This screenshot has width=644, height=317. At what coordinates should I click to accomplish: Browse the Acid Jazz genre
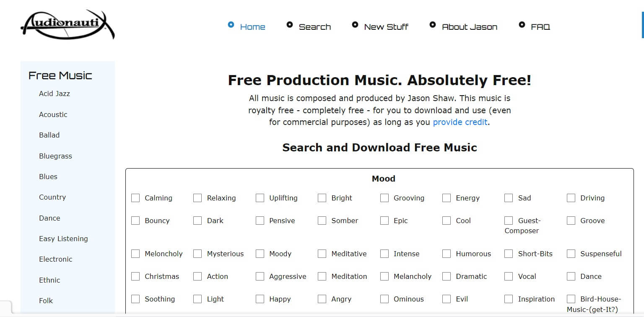tap(55, 94)
